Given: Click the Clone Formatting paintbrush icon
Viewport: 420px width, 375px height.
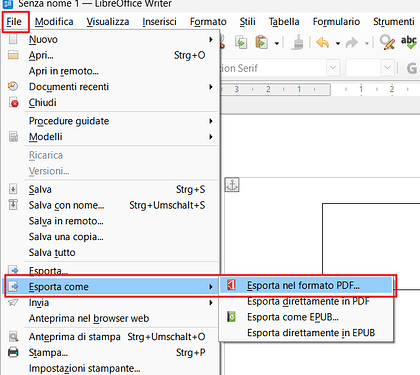Looking at the screenshot, I should pyautogui.click(x=298, y=42).
